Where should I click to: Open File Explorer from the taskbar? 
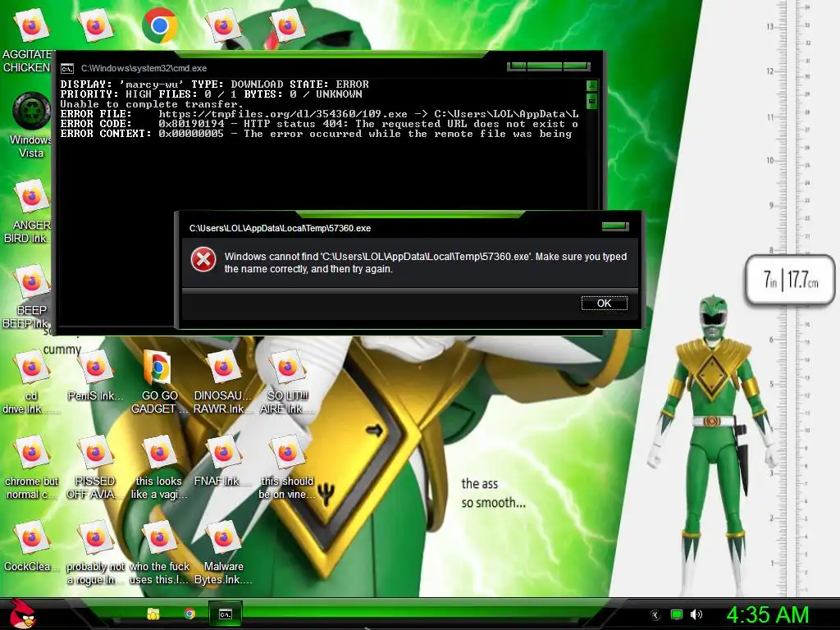(153, 614)
